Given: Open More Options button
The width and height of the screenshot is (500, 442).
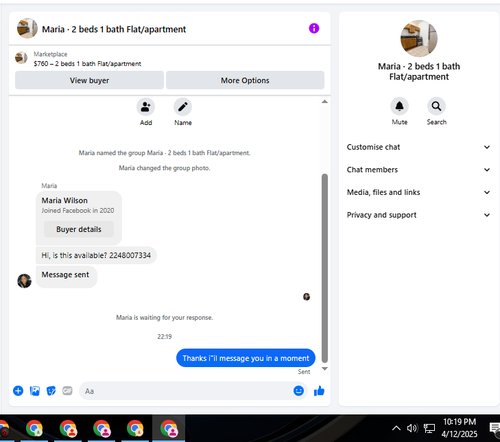Looking at the screenshot, I should click(245, 80).
